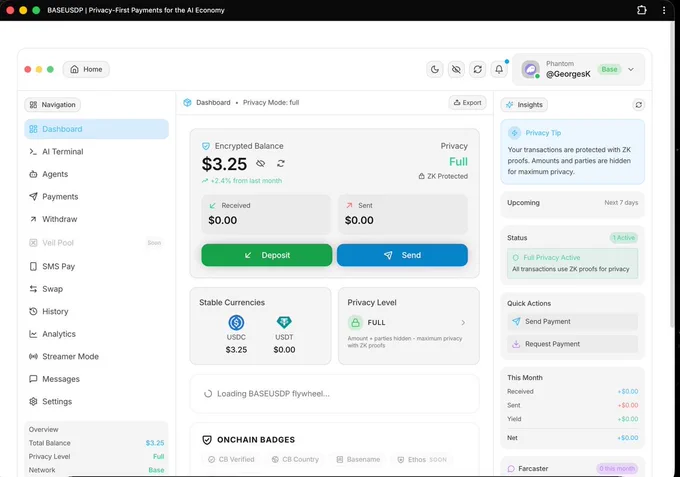The width and height of the screenshot is (680, 477).
Task: Select the USDC currency icon
Action: pyautogui.click(x=236, y=323)
